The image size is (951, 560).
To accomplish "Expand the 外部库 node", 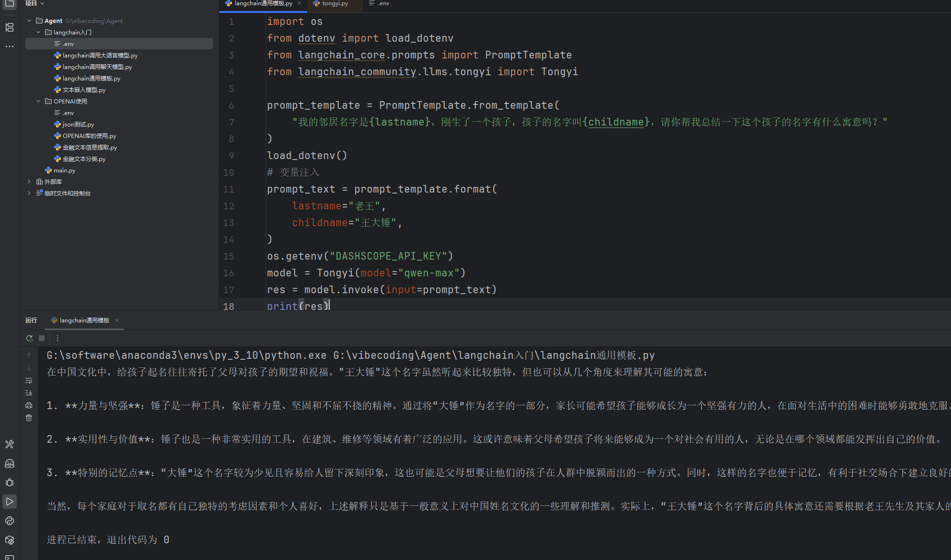I will pyautogui.click(x=29, y=182).
